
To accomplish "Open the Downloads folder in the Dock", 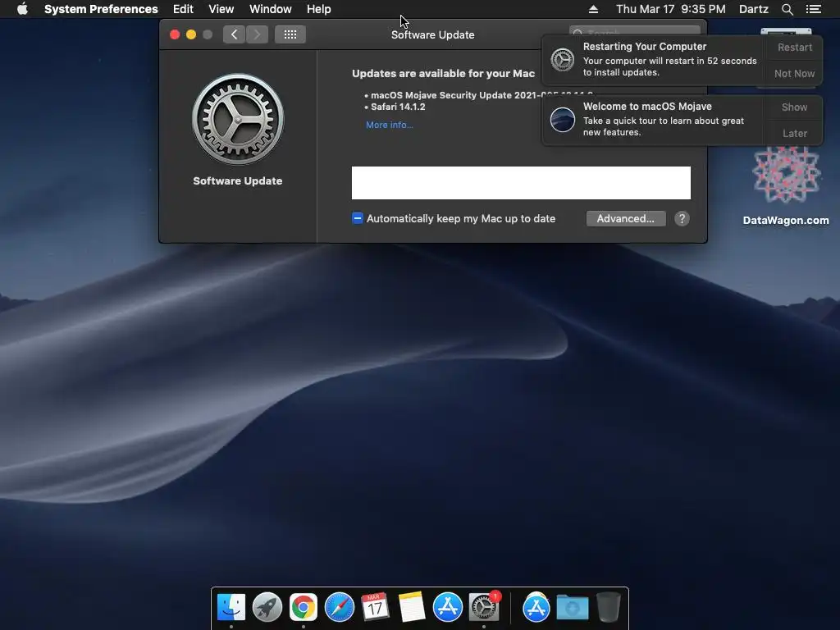I will (x=572, y=608).
